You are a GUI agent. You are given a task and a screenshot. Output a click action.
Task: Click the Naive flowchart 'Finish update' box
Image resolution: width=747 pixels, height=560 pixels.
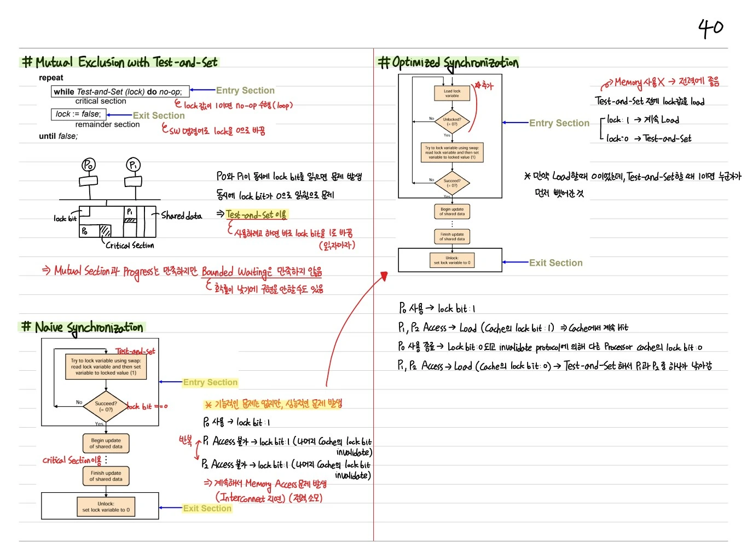pos(106,476)
